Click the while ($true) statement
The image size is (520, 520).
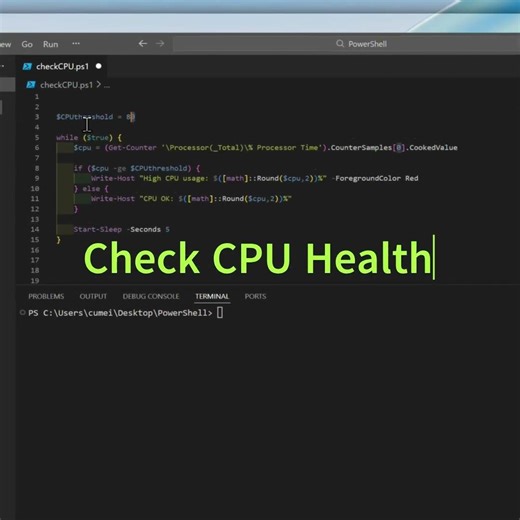pos(85,137)
